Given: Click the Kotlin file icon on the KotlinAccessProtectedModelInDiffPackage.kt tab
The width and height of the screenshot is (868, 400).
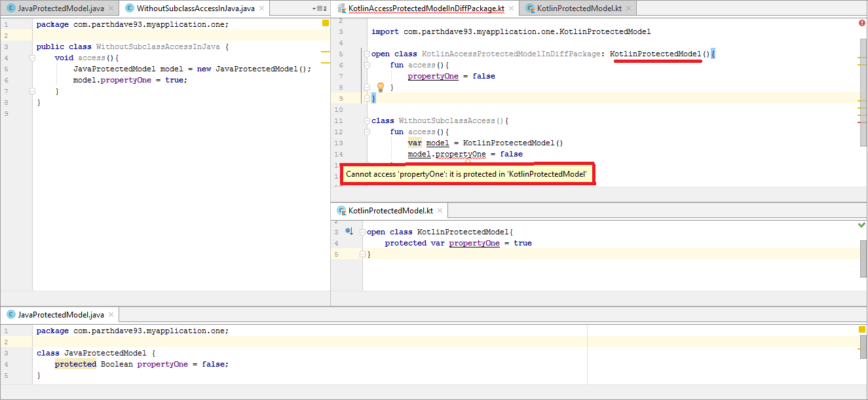Looking at the screenshot, I should point(341,9).
